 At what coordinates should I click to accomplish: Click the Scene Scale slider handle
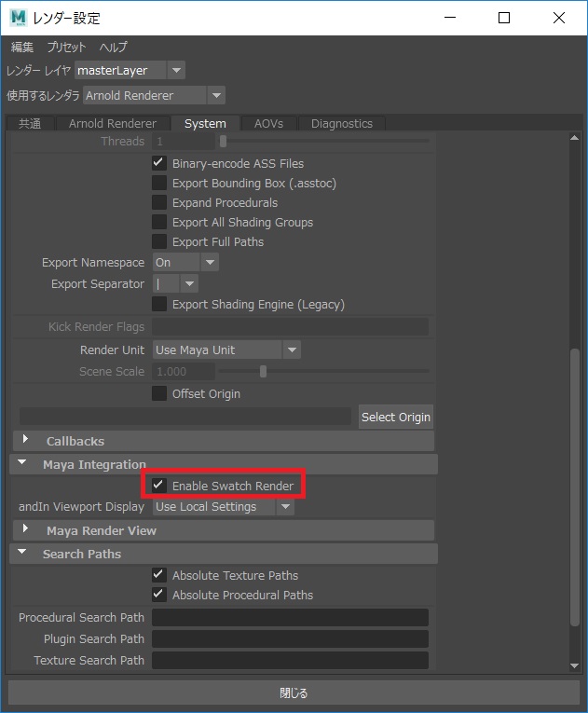point(263,372)
